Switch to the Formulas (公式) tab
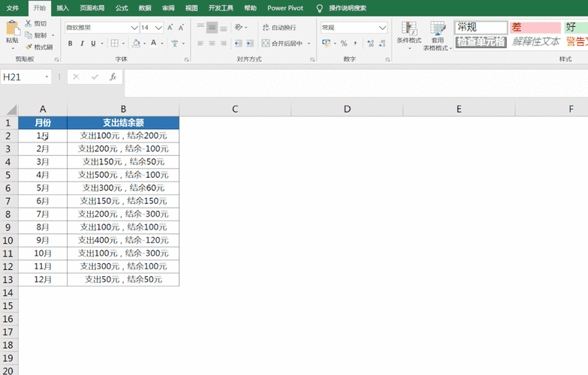Viewport: 588px width, 375px height. (122, 7)
